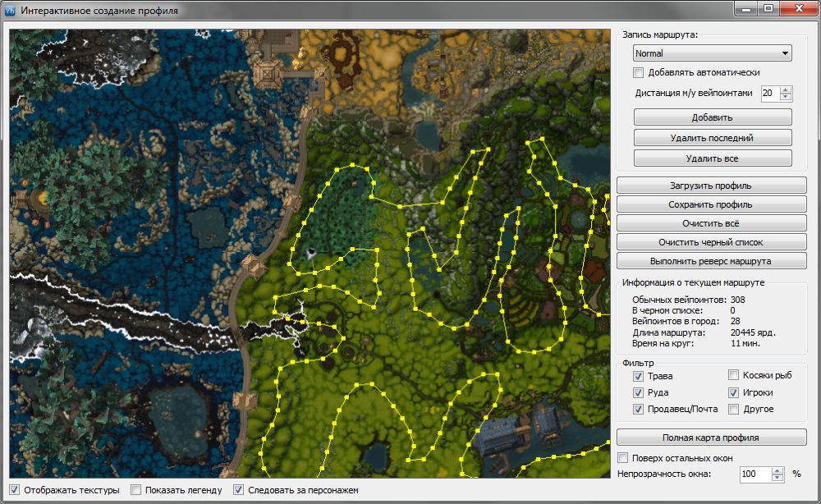Decrease waypoint distance with down arrow
The image size is (821, 504).
(786, 97)
